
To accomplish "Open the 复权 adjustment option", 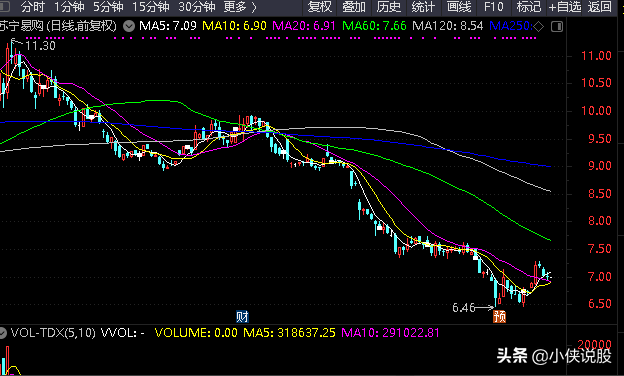I will point(320,6).
